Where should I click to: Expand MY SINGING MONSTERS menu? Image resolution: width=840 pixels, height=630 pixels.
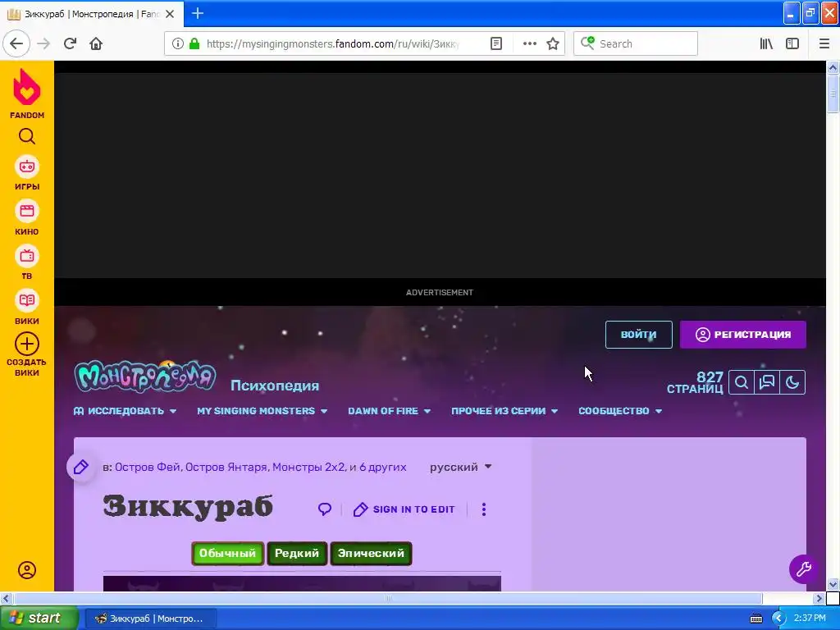point(262,411)
